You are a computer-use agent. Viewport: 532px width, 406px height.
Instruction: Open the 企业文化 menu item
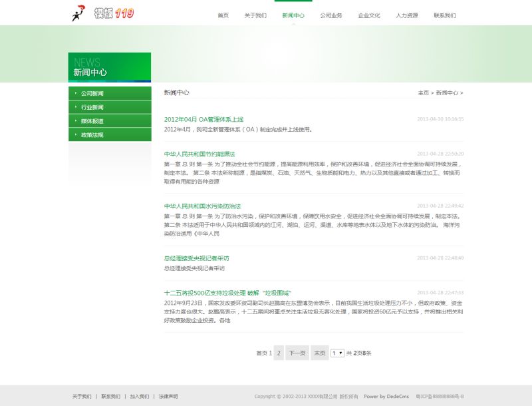coord(369,15)
